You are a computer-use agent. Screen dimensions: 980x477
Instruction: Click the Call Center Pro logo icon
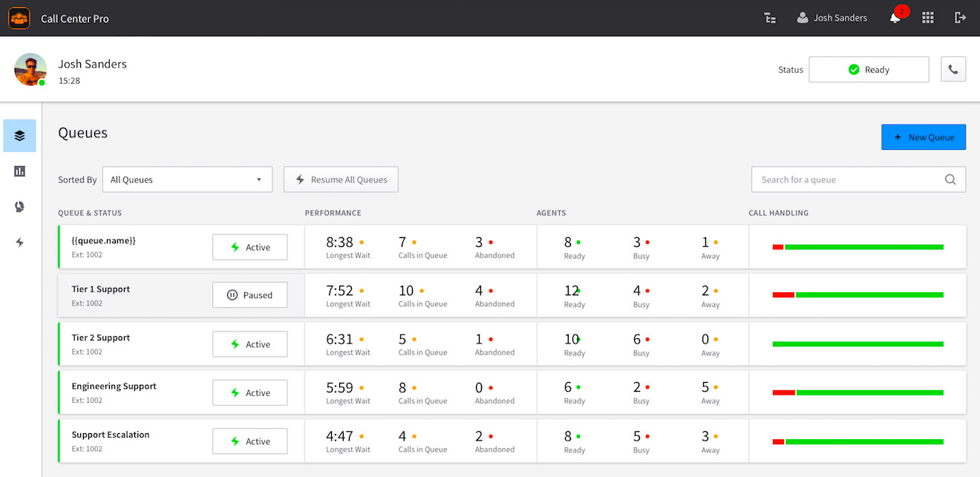(x=19, y=18)
